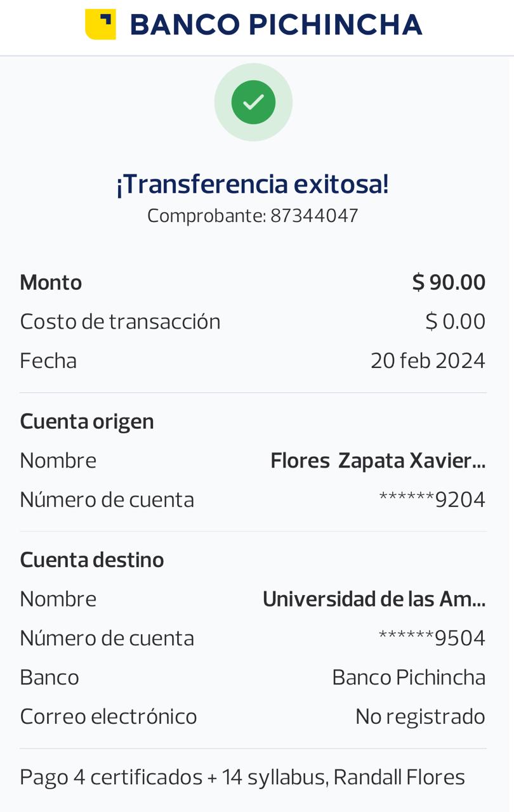Click the Monto amount $ 90.00
Viewport: 514px width, 812px height.
[449, 282]
